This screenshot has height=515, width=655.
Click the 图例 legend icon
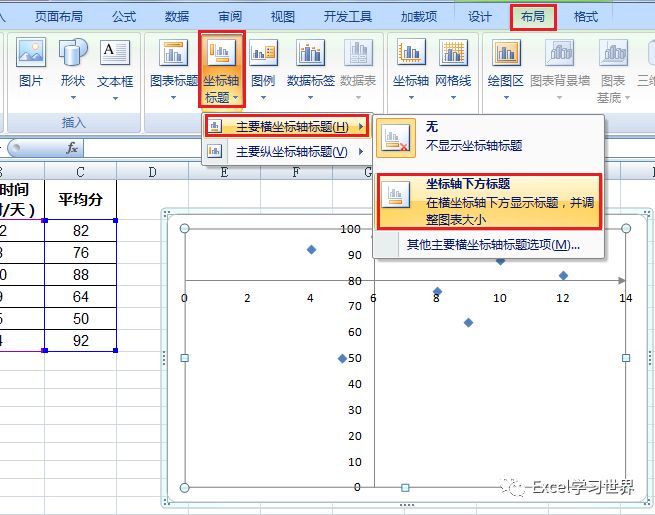pyautogui.click(x=263, y=69)
